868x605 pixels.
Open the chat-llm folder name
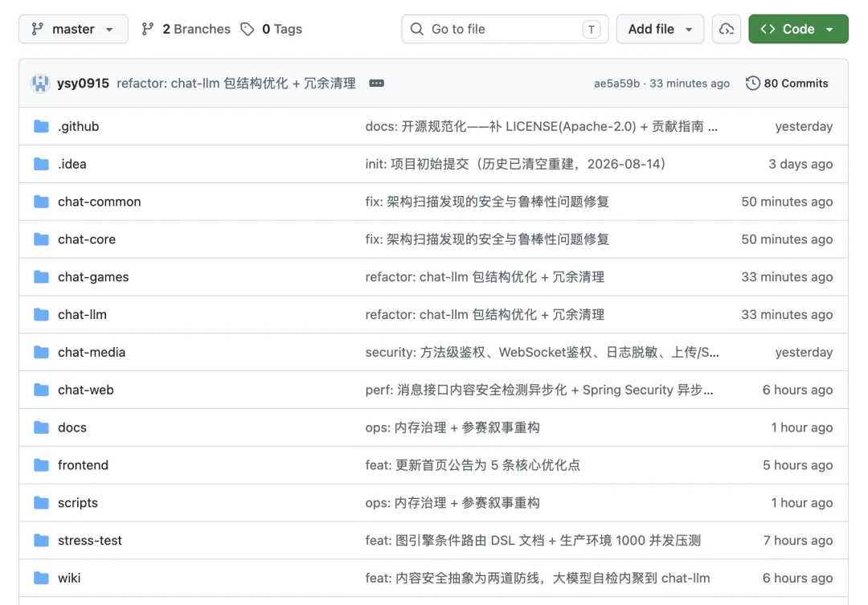pyautogui.click(x=83, y=314)
